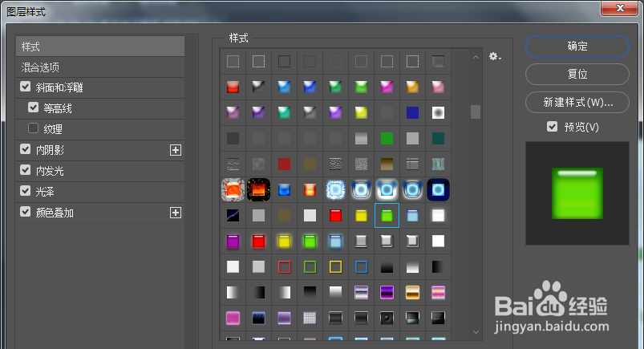Viewport: 644px width, 349px height.
Task: Close the Layer Style dialog
Action: pos(620,8)
